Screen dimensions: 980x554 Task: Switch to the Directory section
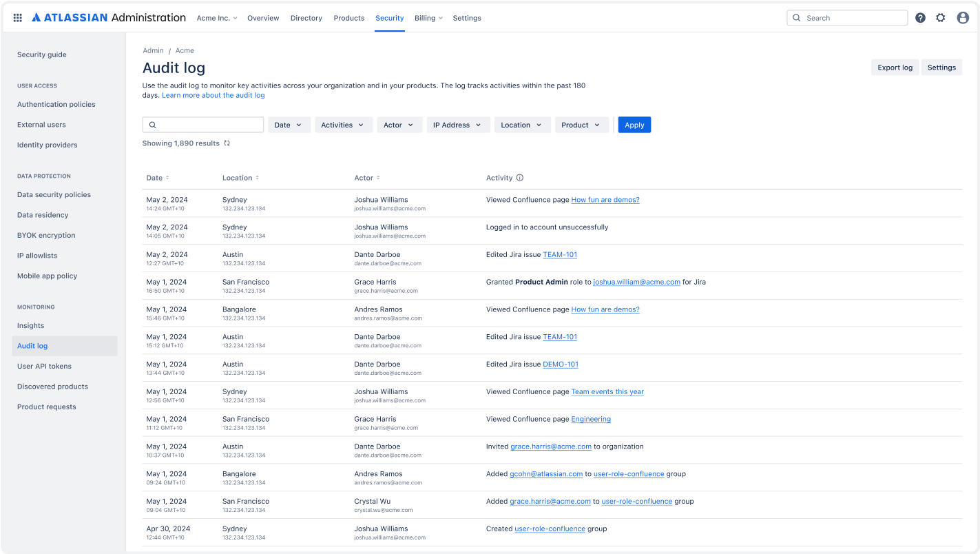(306, 18)
